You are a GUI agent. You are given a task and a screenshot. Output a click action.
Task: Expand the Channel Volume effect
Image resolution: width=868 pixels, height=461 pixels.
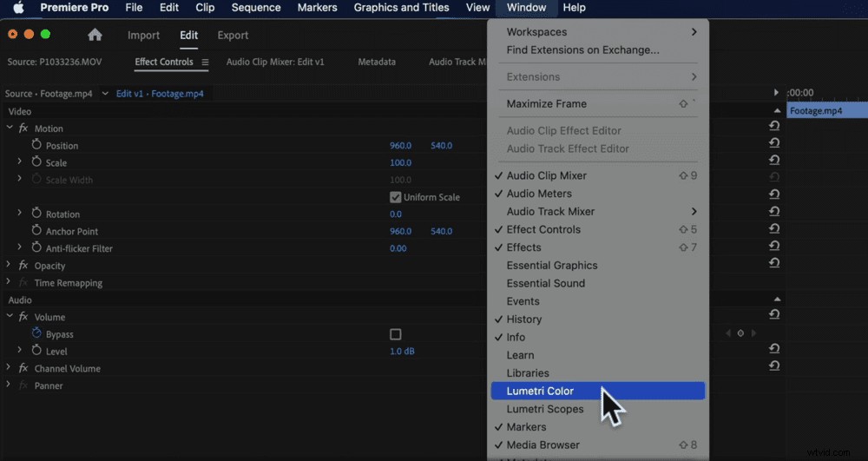(9, 368)
